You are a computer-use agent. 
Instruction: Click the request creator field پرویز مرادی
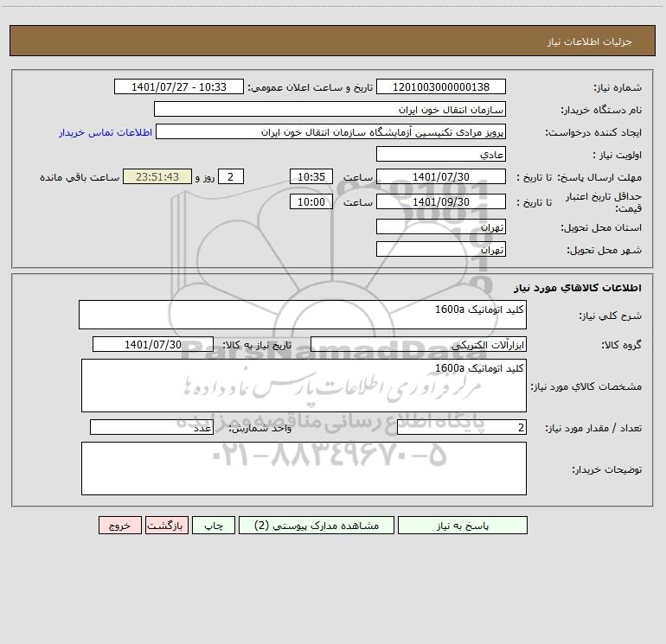pos(331,131)
